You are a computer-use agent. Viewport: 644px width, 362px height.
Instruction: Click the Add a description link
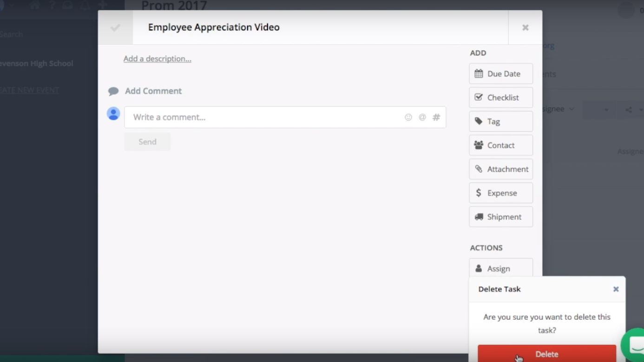pos(157,59)
